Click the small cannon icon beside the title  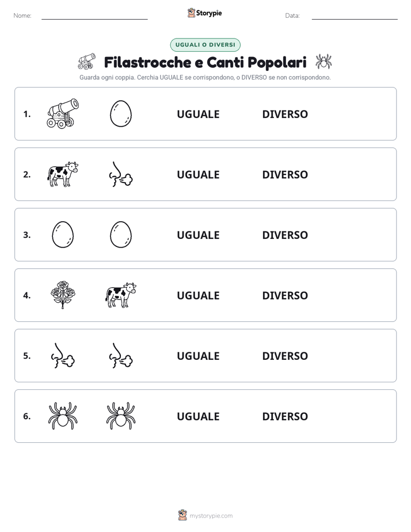pos(86,62)
